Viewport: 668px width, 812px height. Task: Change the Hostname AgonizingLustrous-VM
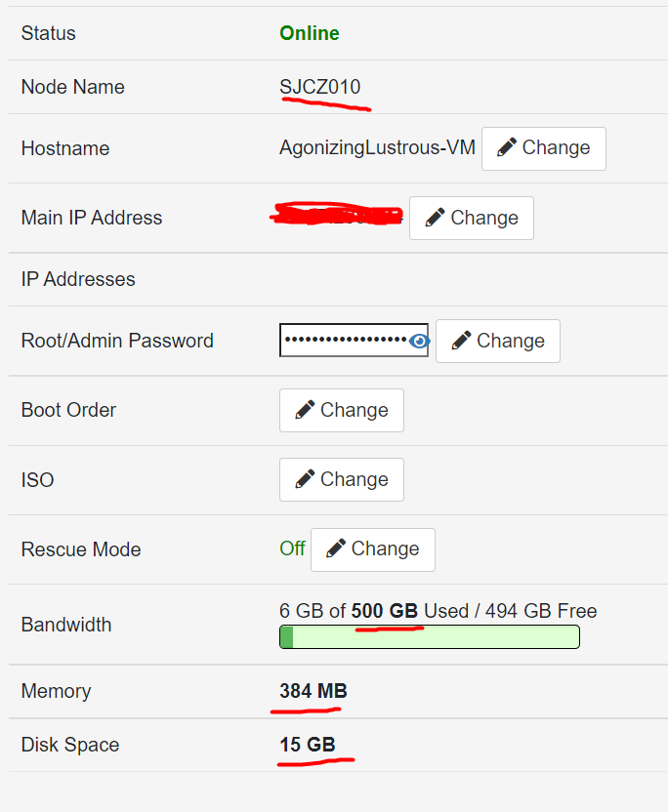point(544,148)
